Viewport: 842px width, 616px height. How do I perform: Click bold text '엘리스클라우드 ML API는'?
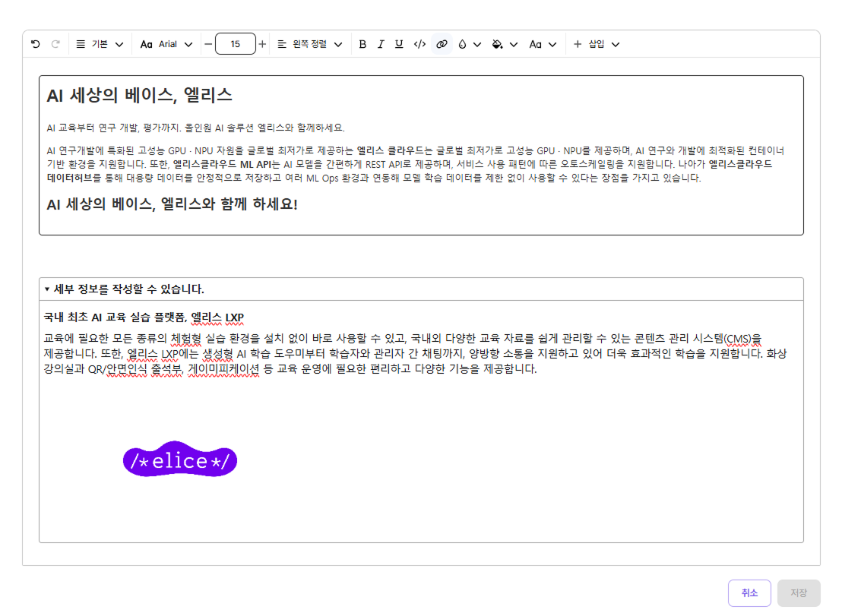click(226, 164)
